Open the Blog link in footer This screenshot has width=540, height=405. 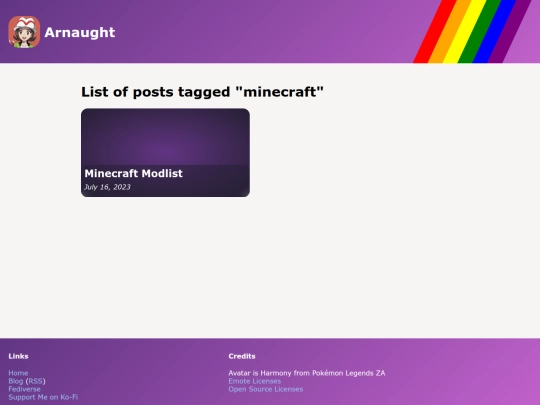click(15, 381)
